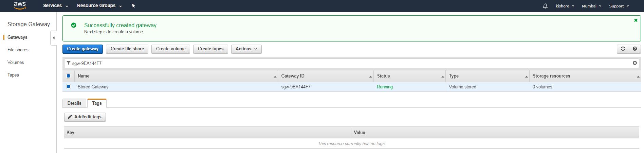Expand the Services menu

55,6
